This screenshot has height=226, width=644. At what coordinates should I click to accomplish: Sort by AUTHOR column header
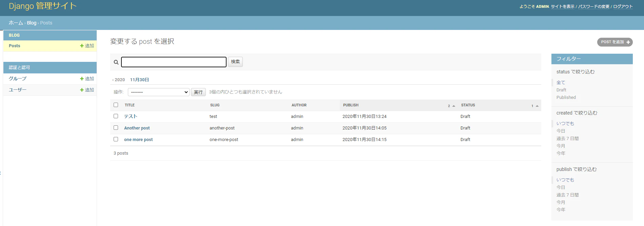[299, 105]
